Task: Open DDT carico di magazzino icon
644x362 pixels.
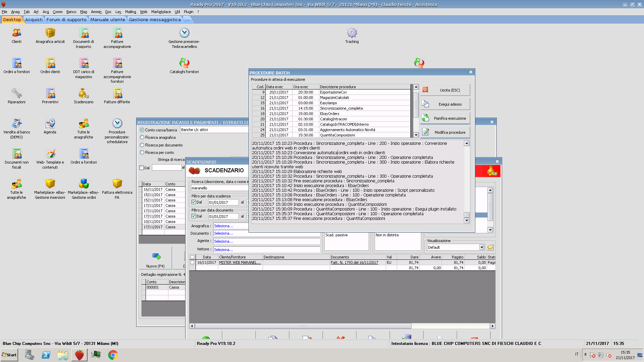Action: pyautogui.click(x=84, y=63)
